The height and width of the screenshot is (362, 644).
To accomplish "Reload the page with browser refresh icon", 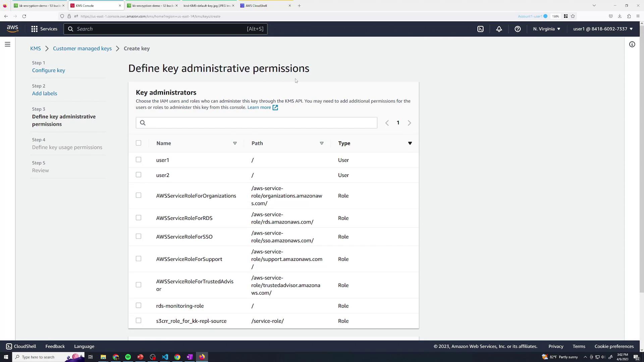I will (24, 16).
